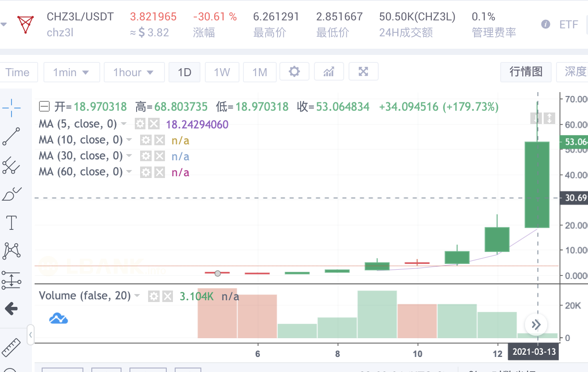
Task: Click the undo back arrow in sidebar
Action: 11,309
